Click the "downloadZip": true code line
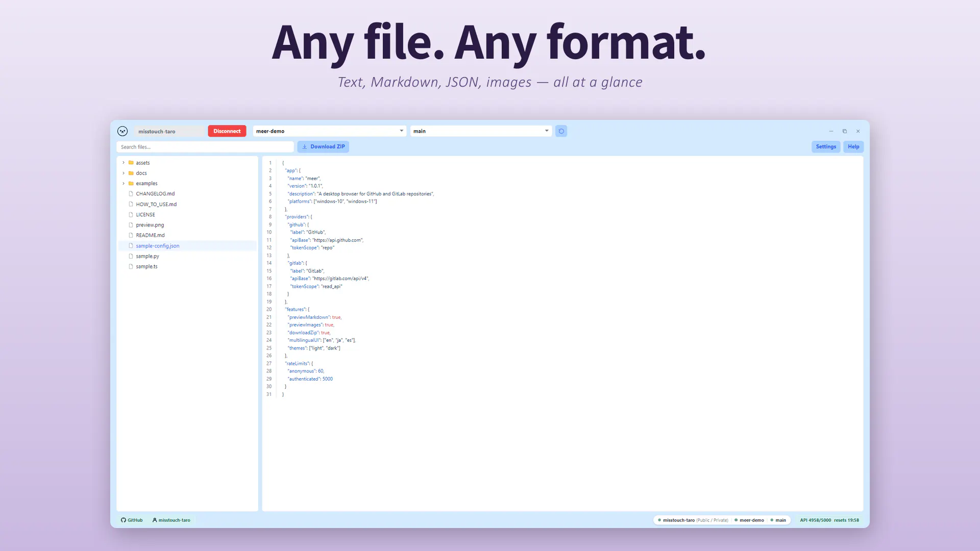The height and width of the screenshot is (551, 980). pos(309,333)
